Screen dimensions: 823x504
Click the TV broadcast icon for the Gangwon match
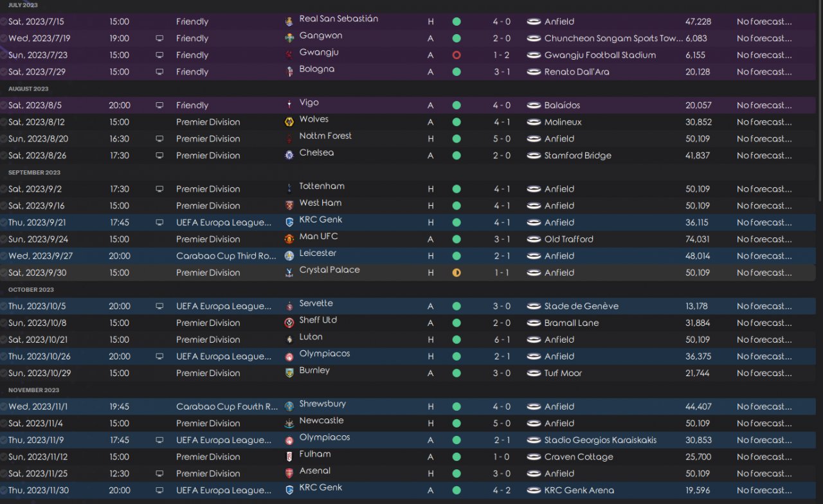coord(159,39)
